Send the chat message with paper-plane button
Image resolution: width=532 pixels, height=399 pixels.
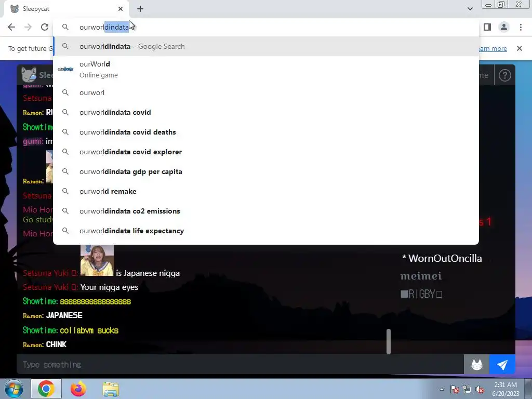(x=502, y=364)
